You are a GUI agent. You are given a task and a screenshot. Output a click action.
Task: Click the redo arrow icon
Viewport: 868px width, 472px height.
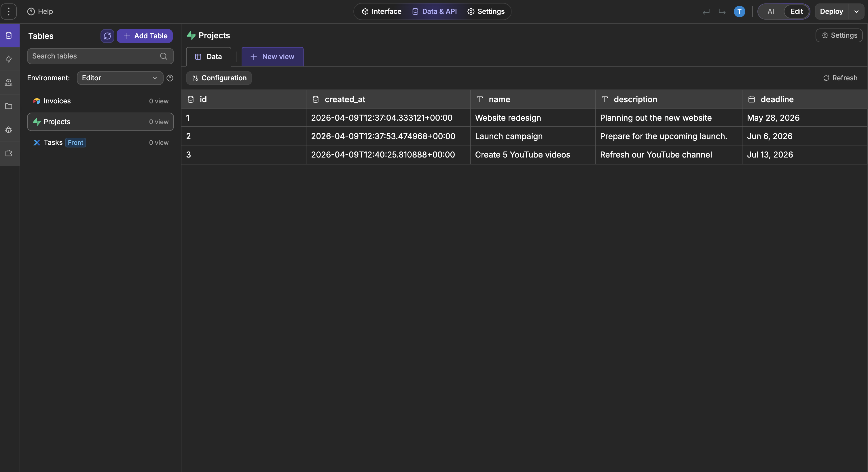click(x=722, y=12)
